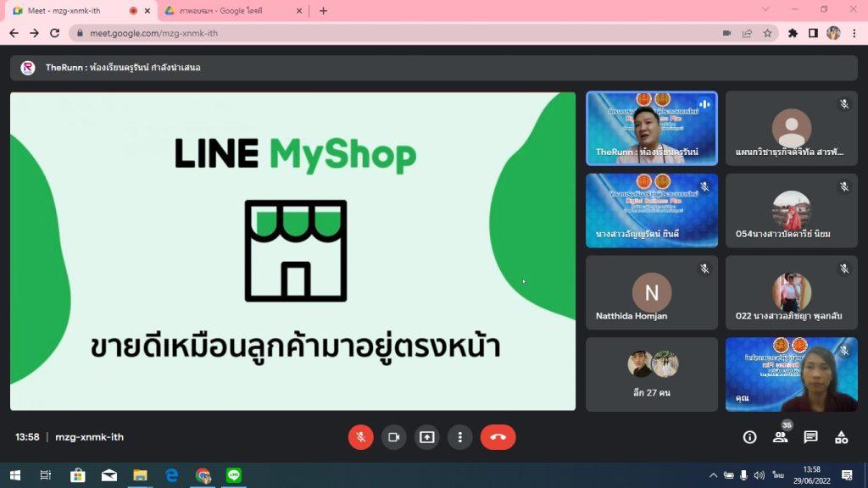The image size is (868, 488).
Task: Click the address bar URL meet.google.com
Action: tap(154, 33)
